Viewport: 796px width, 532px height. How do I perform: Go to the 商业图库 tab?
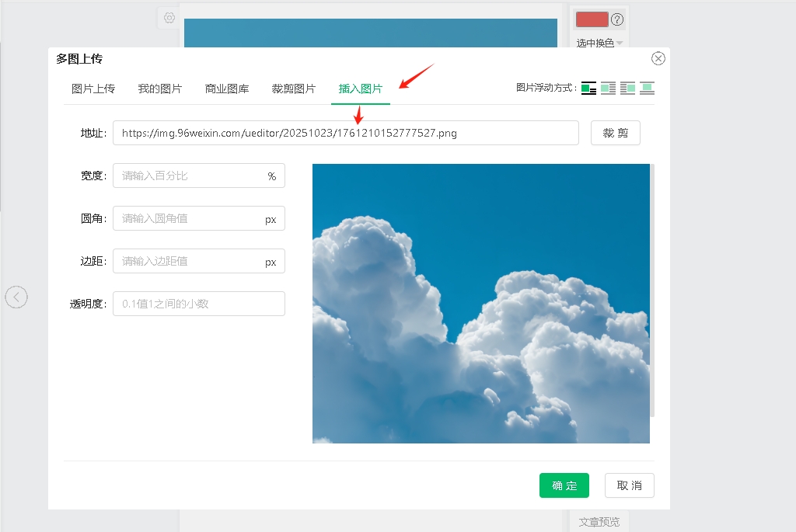coord(227,89)
